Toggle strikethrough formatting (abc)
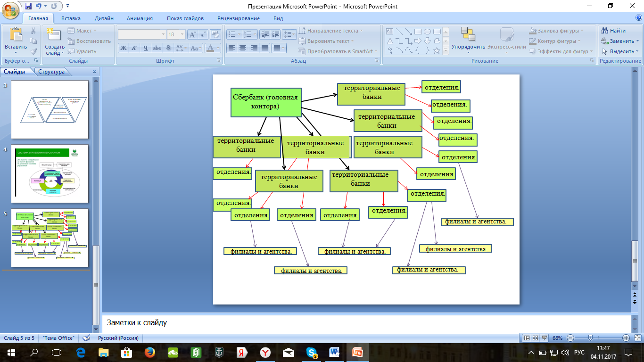 click(x=157, y=48)
